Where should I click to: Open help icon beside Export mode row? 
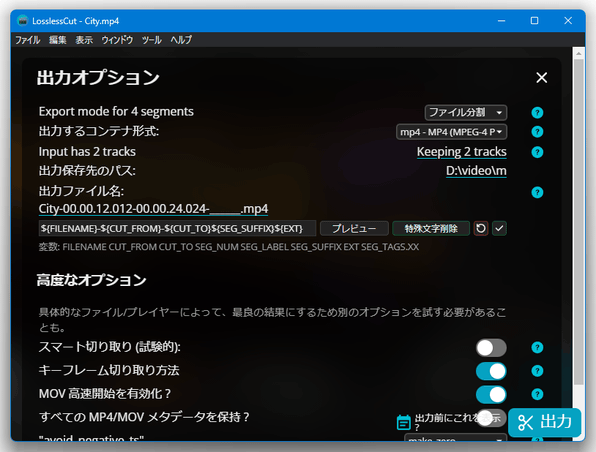(537, 113)
